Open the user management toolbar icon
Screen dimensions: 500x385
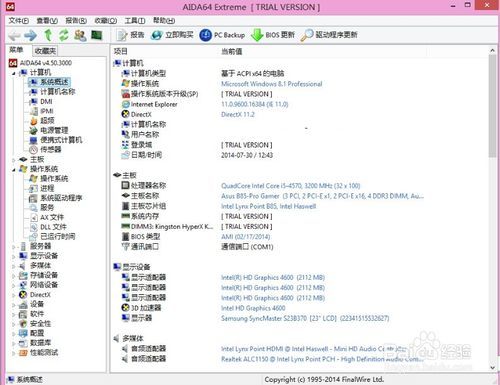[x=80, y=35]
